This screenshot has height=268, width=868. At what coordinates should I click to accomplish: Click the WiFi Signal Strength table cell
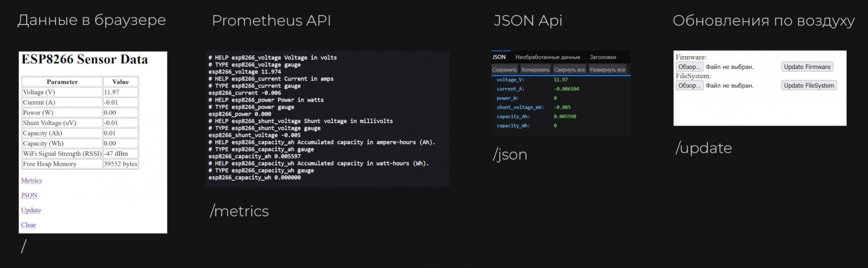(62, 153)
